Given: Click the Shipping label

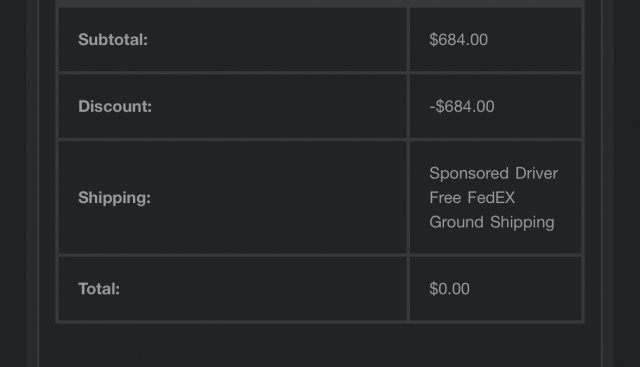Looking at the screenshot, I should 114,198.
